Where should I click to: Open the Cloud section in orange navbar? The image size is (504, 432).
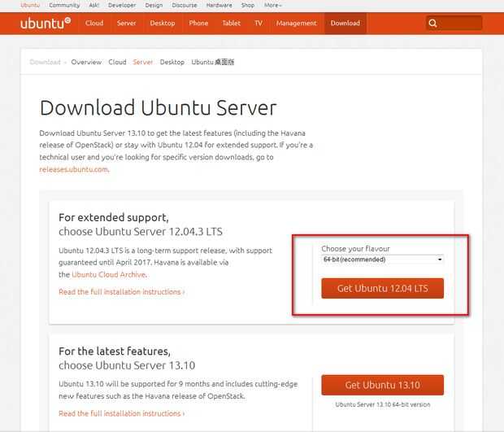point(94,23)
